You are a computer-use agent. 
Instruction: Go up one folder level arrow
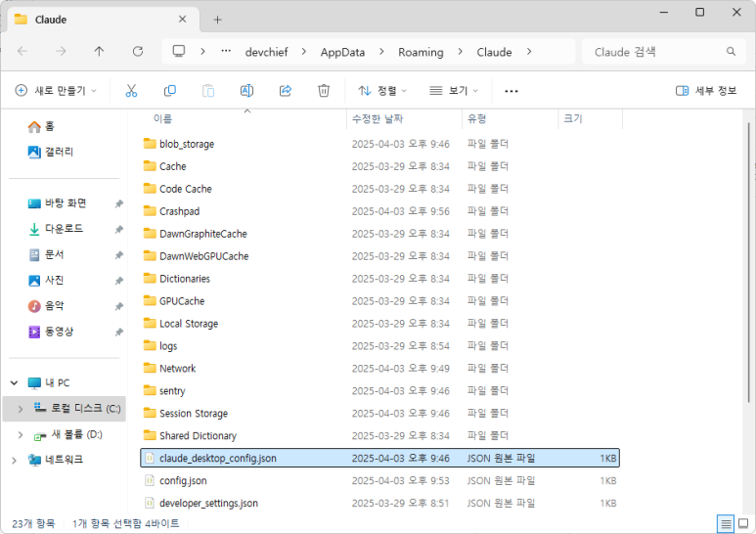(x=99, y=52)
